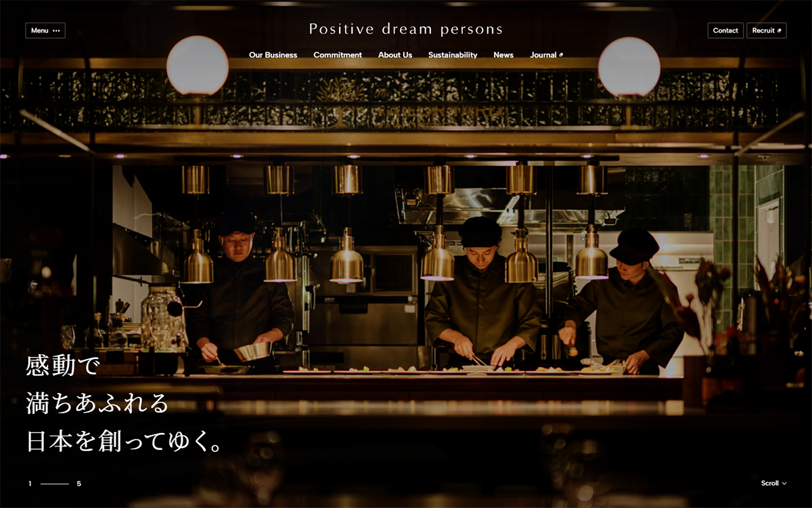Click the slide progress line indicator
The image size is (812, 508).
[x=55, y=484]
